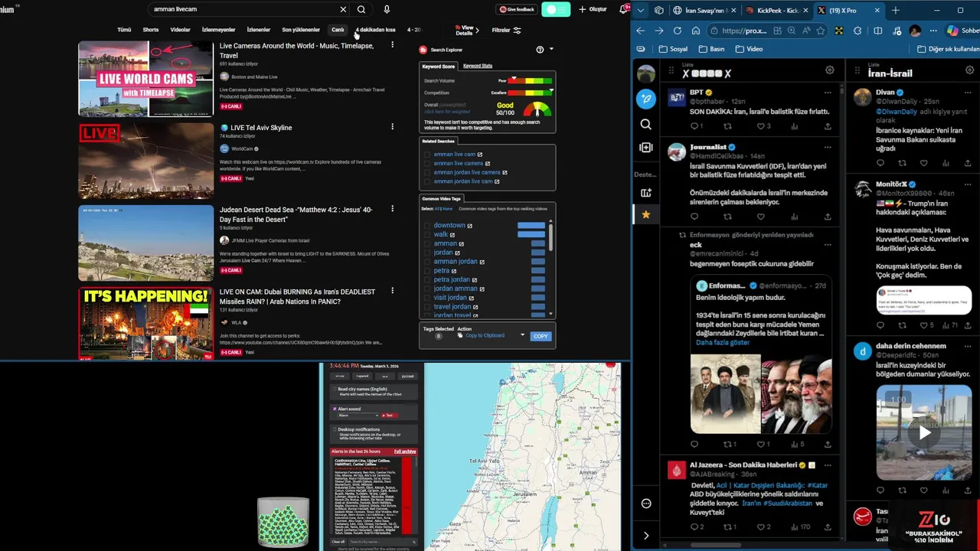Screen dimensions: 980x551
Task: Like the BPT post about ballistic missile
Action: [x=760, y=126]
